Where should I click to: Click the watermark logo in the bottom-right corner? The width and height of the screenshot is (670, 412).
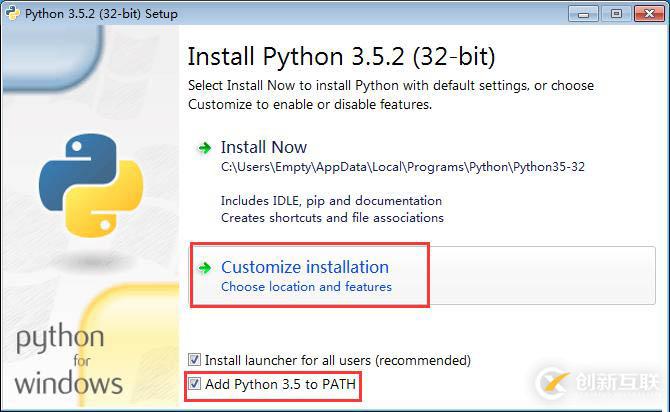point(593,381)
